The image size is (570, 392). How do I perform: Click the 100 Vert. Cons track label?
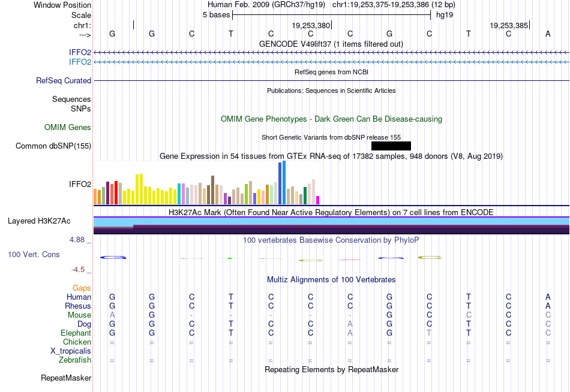click(x=34, y=254)
